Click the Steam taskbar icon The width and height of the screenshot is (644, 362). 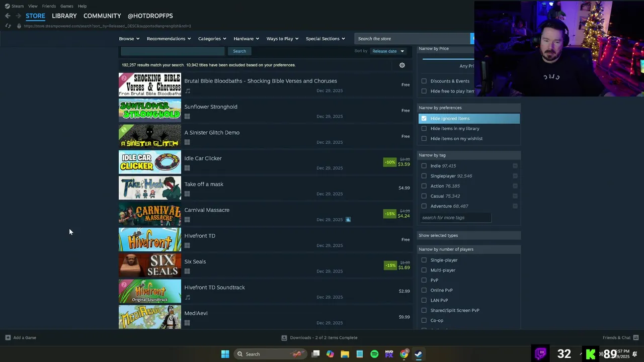419,354
